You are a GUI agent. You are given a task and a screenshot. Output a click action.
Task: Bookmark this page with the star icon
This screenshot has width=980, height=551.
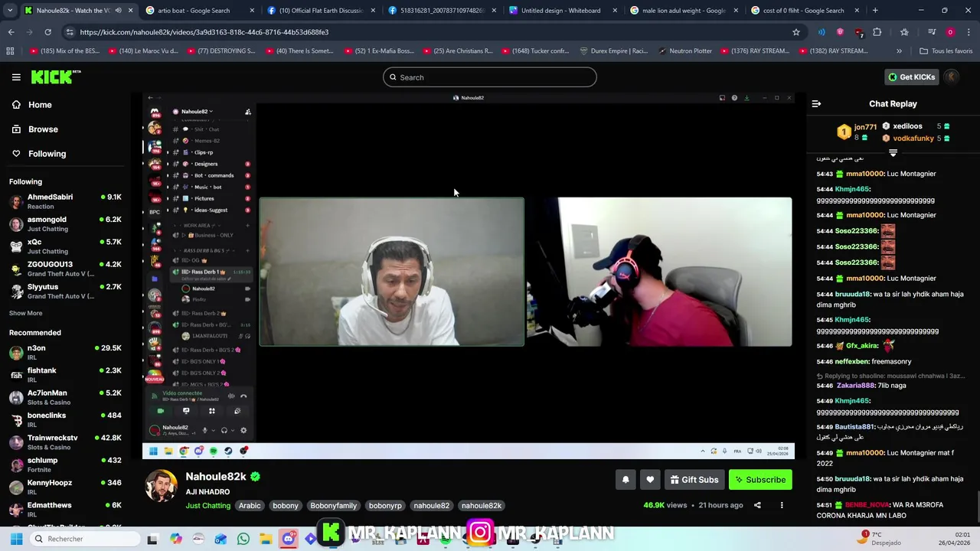tap(796, 32)
